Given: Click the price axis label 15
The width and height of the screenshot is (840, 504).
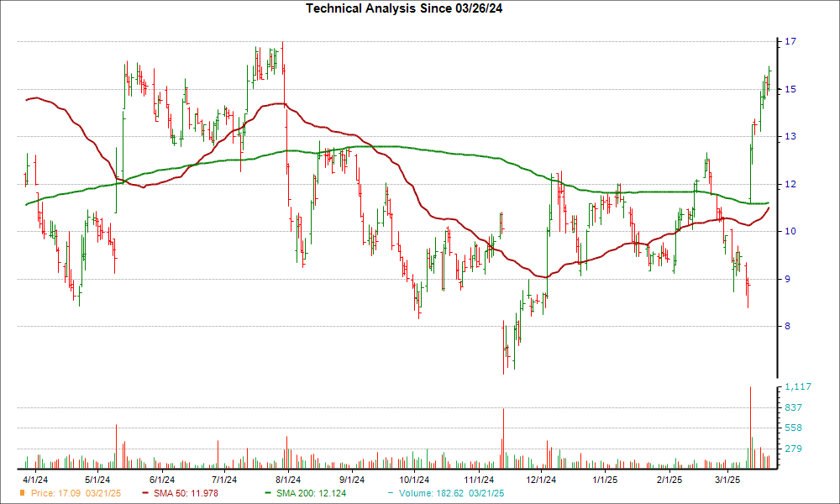Looking at the screenshot, I should 790,89.
